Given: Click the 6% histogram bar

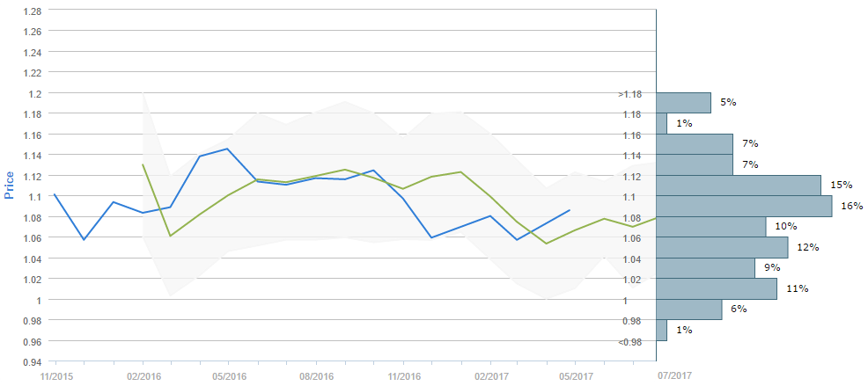Looking at the screenshot, I should pos(688,310).
